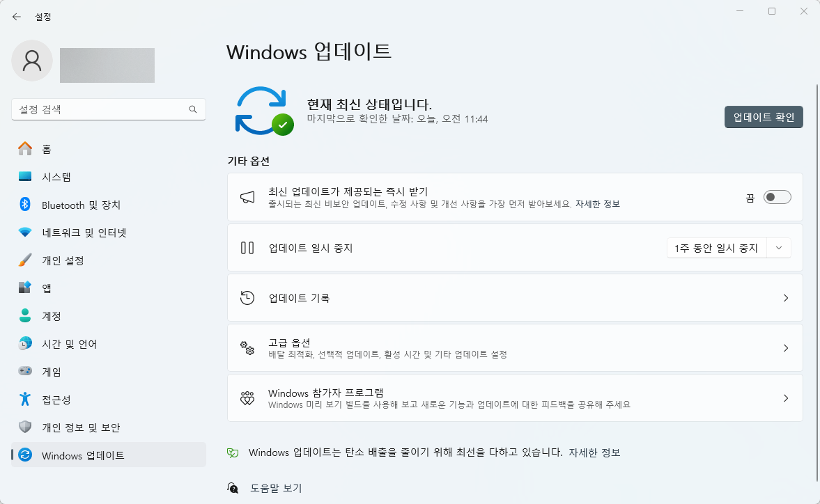Click the 게임 controller icon

click(25, 371)
